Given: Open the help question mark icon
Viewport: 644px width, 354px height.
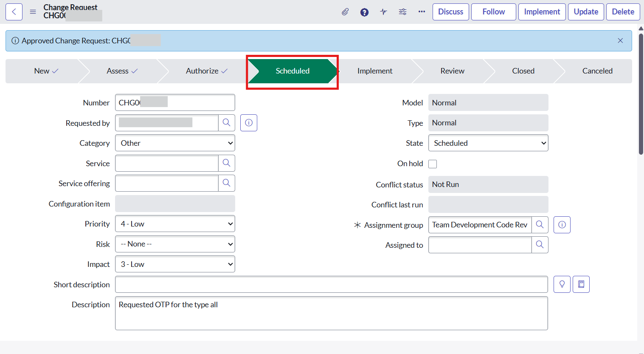Looking at the screenshot, I should point(364,12).
